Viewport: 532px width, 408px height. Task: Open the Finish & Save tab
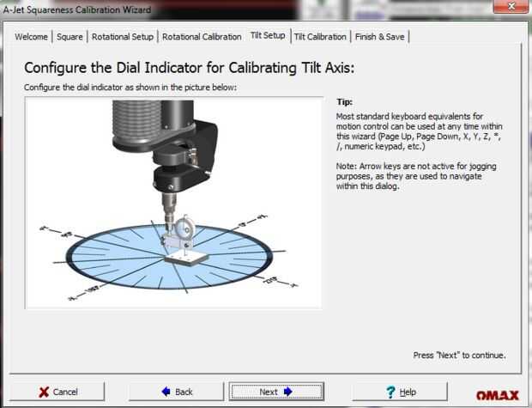379,37
